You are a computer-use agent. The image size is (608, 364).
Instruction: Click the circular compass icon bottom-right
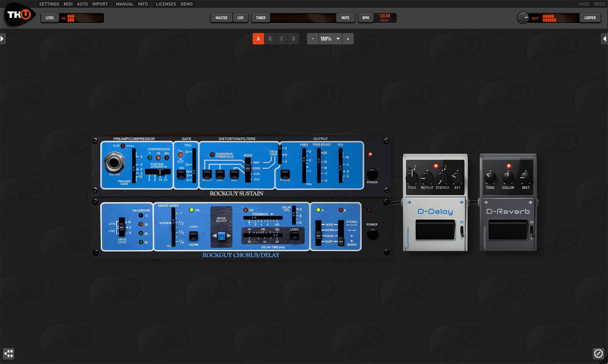point(598,354)
